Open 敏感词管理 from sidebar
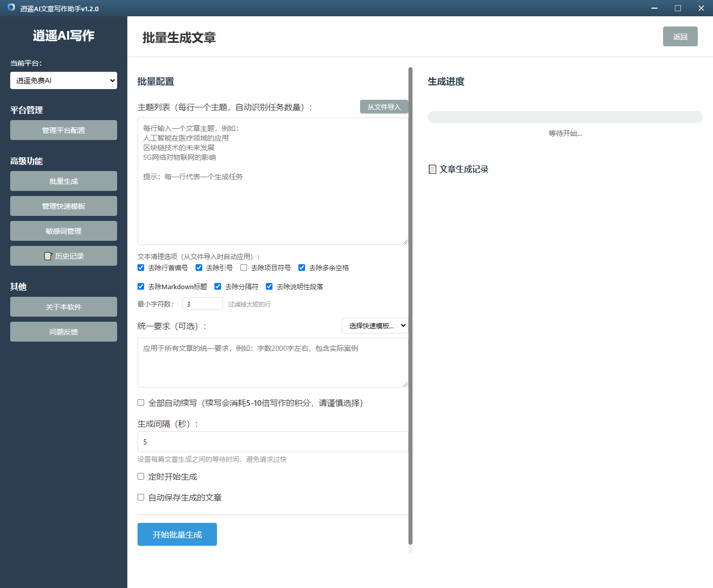 click(x=64, y=231)
